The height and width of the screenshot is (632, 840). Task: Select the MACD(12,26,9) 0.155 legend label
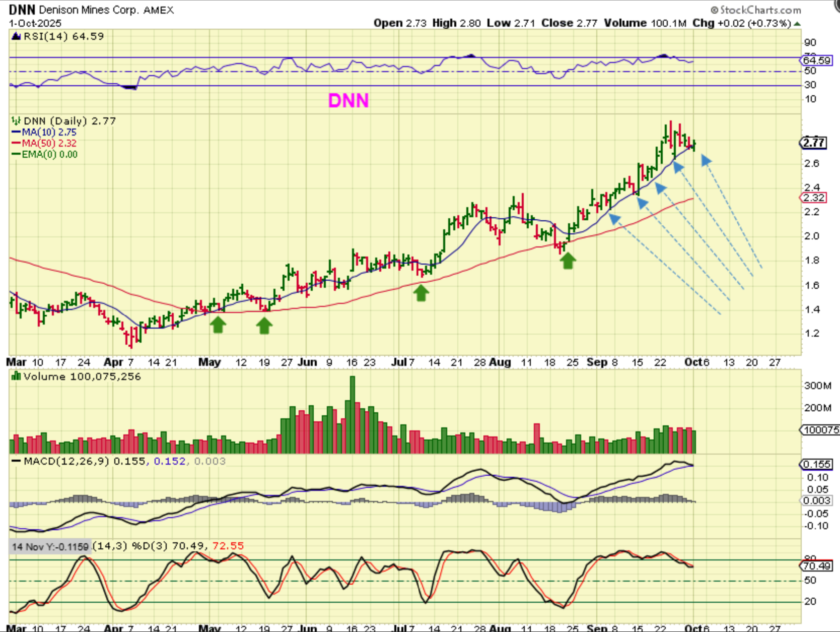tap(85, 461)
